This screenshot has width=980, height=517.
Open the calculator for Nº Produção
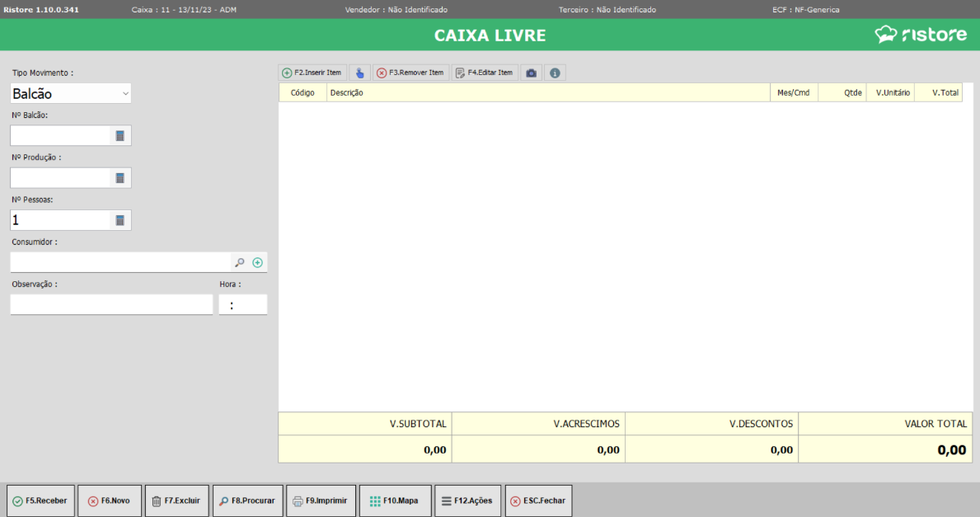click(120, 178)
